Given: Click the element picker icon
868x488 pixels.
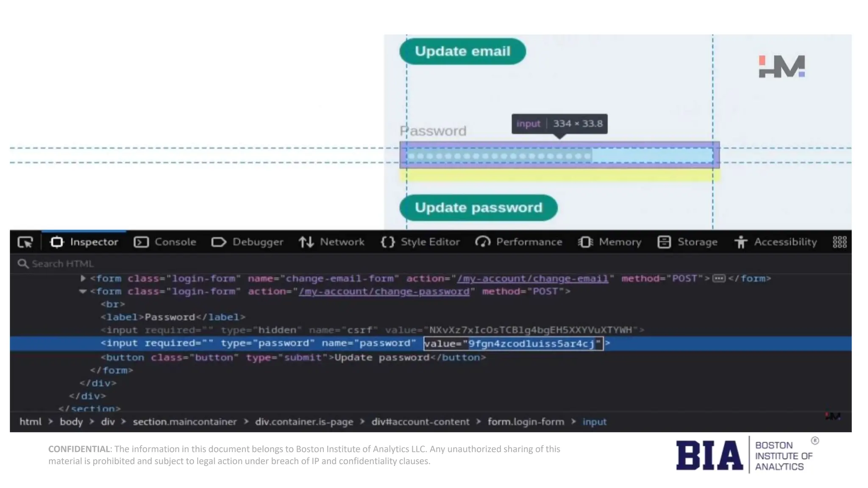Looking at the screenshot, I should coord(25,242).
